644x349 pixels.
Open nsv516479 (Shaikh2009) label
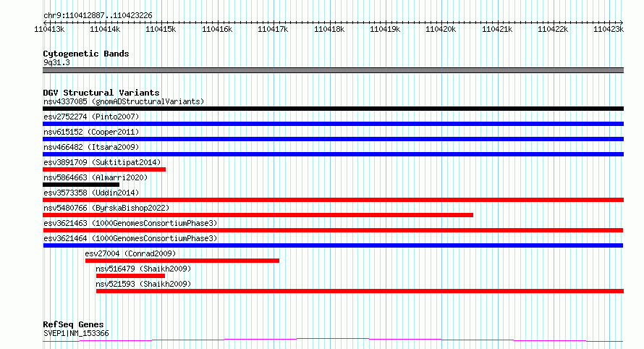pyautogui.click(x=143, y=269)
